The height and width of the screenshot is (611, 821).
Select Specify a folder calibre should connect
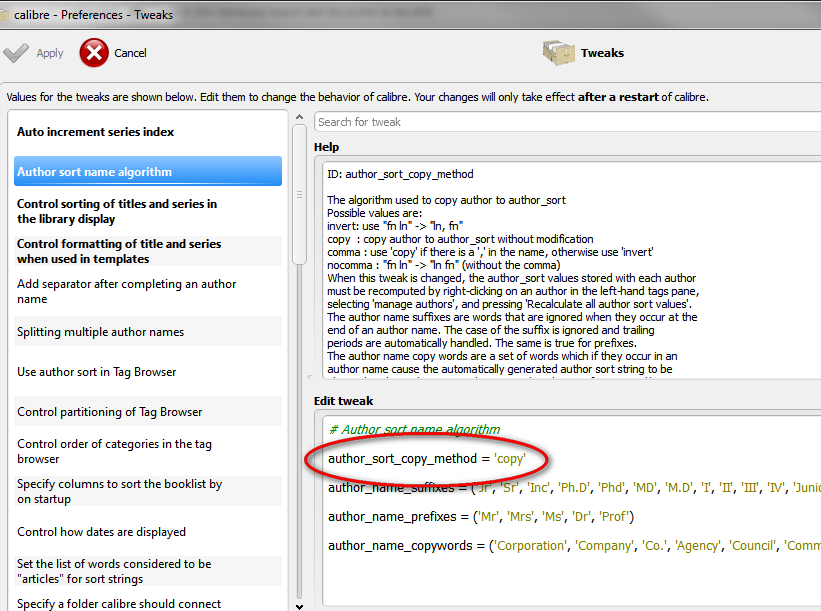(x=148, y=604)
